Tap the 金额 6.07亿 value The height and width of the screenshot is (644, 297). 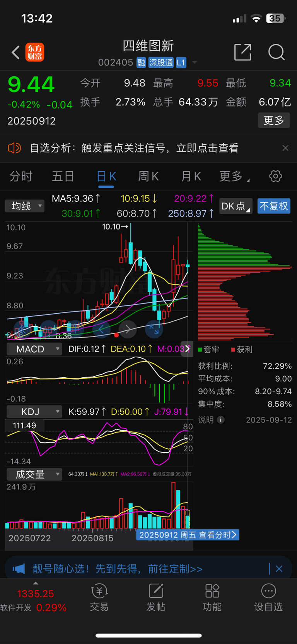click(x=275, y=102)
